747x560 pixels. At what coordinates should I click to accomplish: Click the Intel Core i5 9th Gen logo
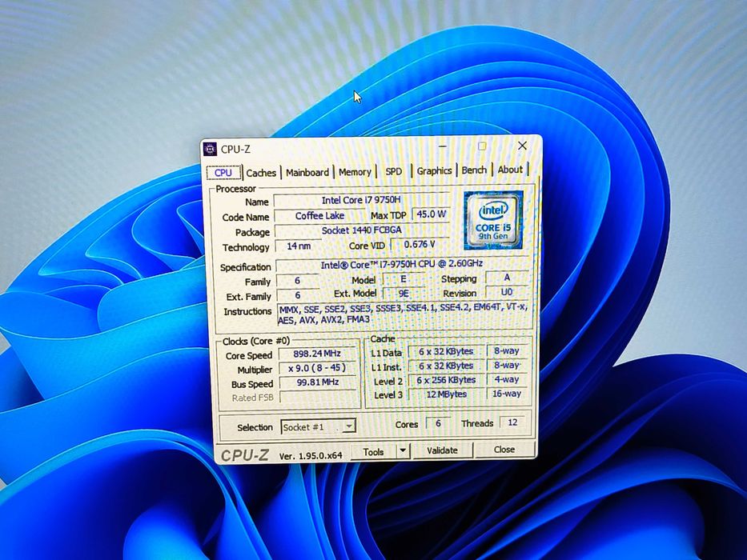(x=493, y=220)
